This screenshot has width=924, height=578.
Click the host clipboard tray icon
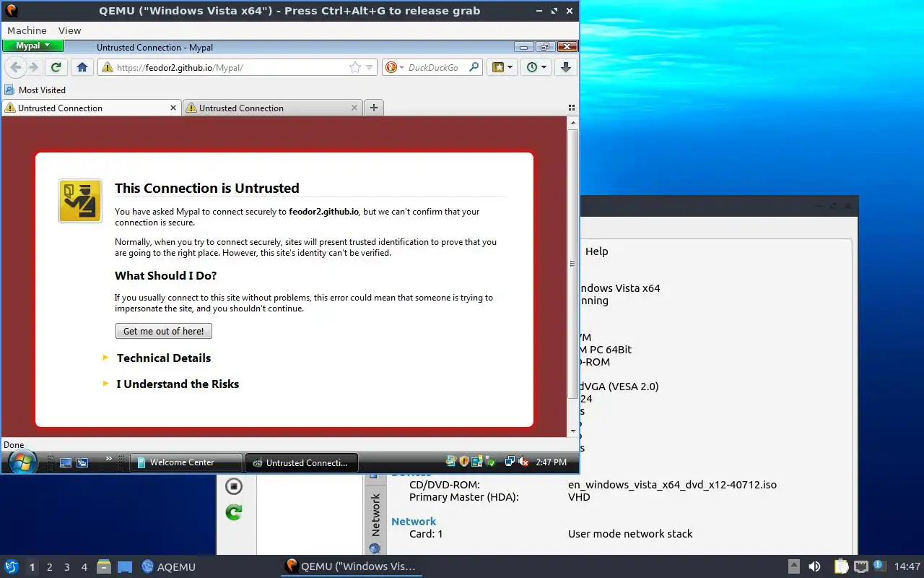841,566
